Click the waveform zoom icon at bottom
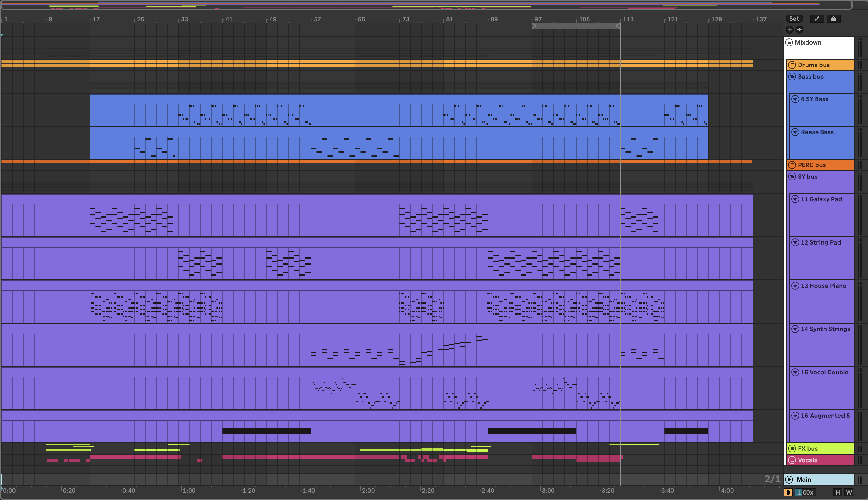This screenshot has width=868, height=500. [788, 492]
